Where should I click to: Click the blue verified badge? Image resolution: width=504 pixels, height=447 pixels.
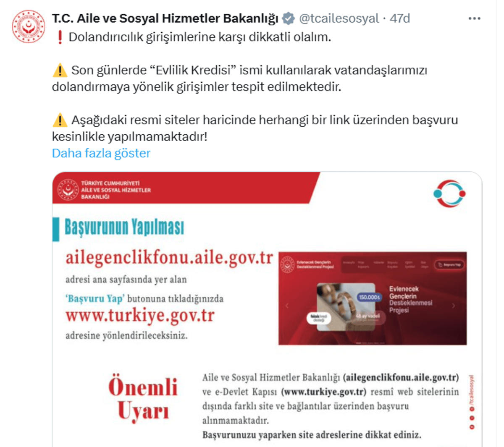(288, 18)
